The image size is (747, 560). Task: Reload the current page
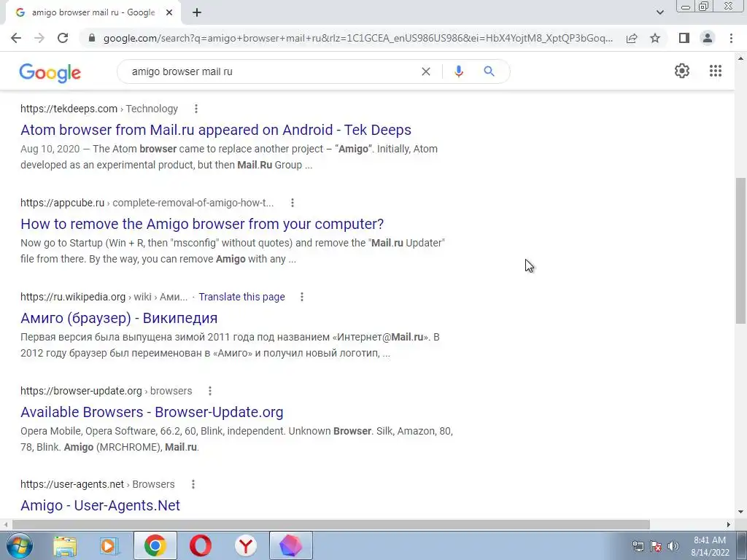[63, 38]
